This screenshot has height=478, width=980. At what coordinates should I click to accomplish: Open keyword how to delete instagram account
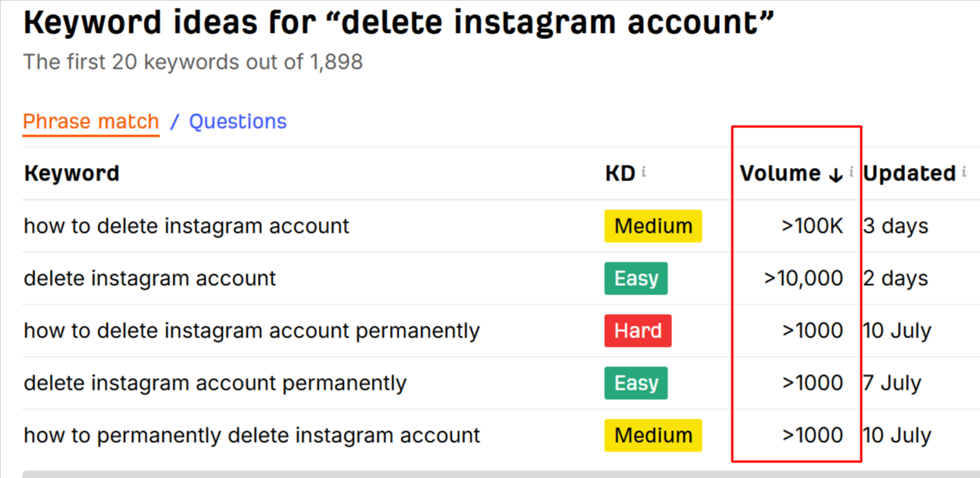click(187, 227)
